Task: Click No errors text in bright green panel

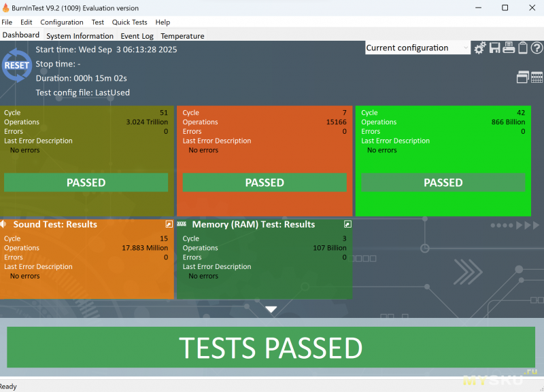Action: point(382,150)
